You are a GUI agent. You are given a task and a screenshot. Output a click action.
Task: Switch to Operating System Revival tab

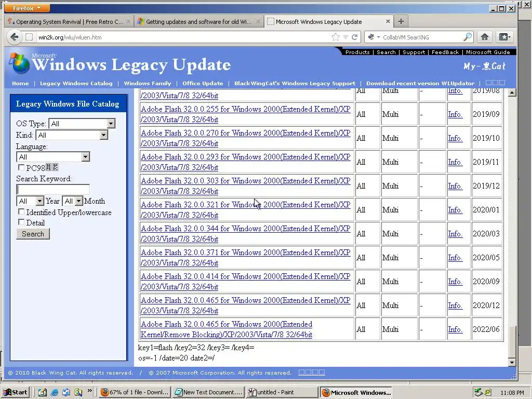coord(69,21)
